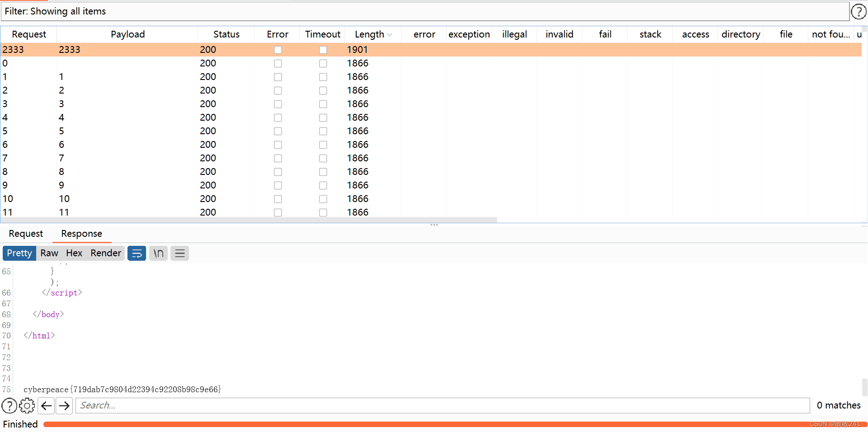
Task: Select the result row with payload 4
Action: coord(431,117)
